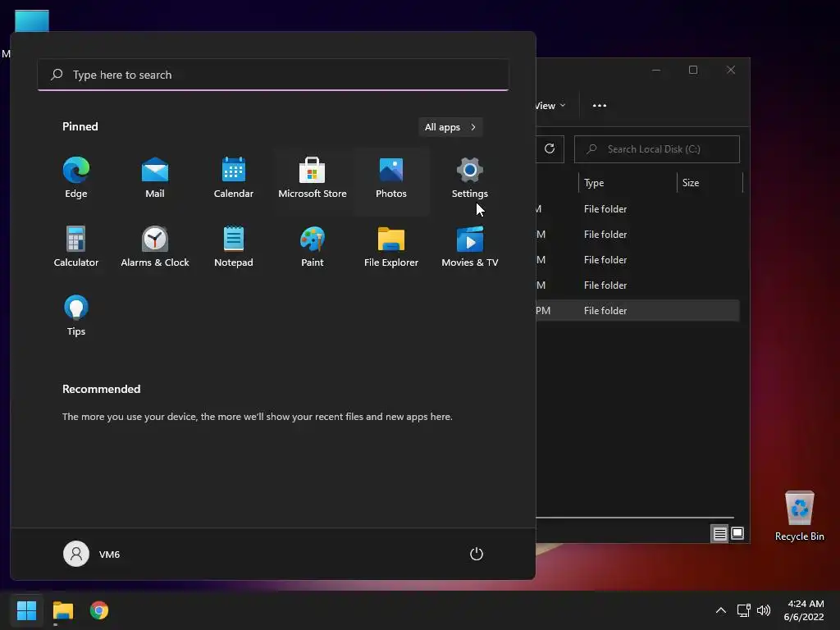Minimize the File Explorer window
The height and width of the screenshot is (630, 840).
pos(656,71)
